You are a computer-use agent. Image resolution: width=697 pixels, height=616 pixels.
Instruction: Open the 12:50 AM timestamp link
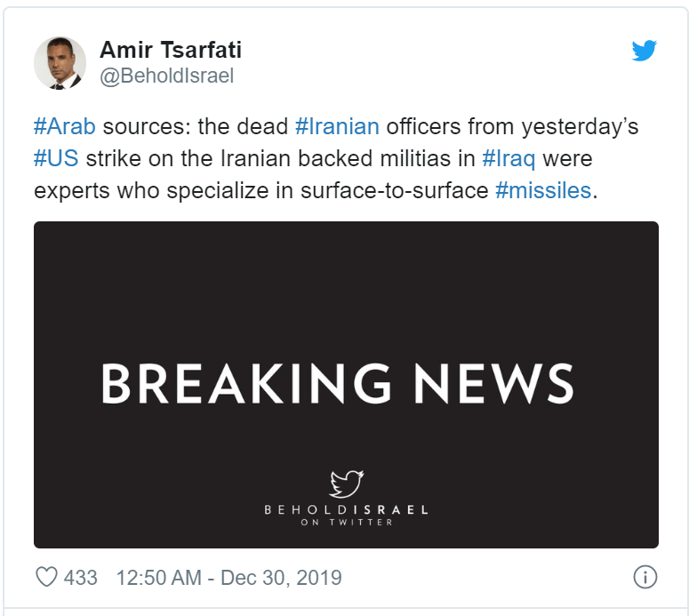(159, 577)
